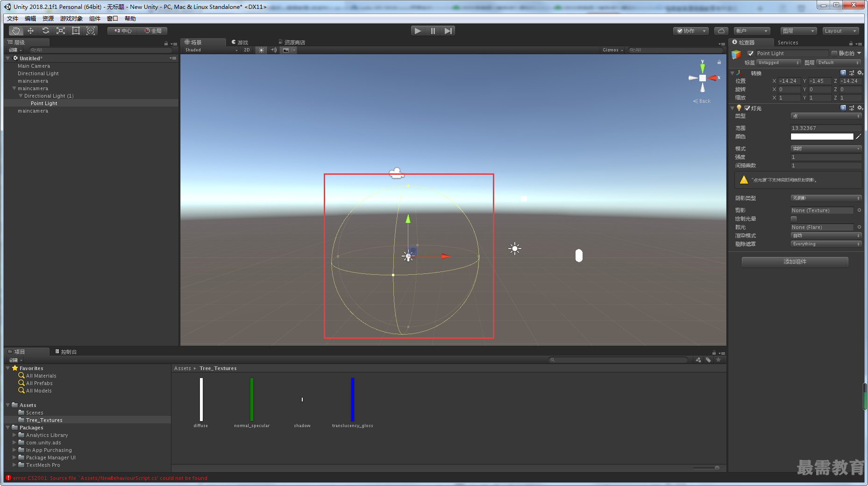Select the combined Transform tool
The width and height of the screenshot is (868, 486).
click(91, 31)
